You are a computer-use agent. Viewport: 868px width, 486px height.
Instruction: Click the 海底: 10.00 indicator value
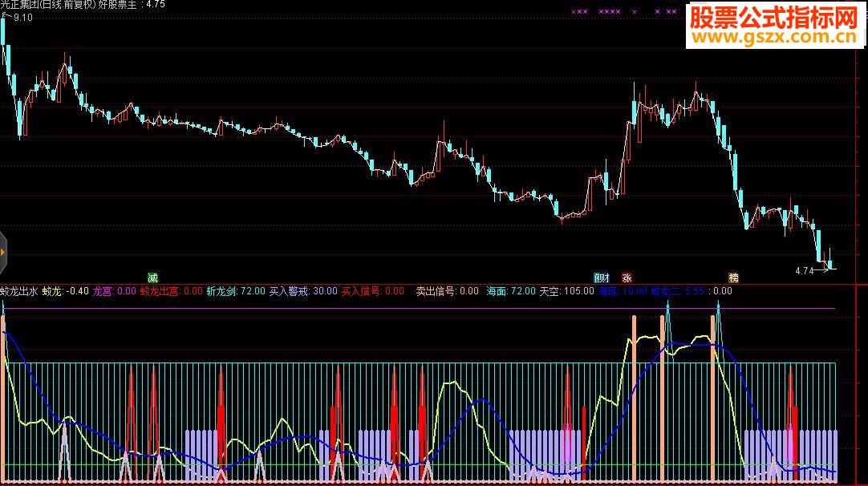pyautogui.click(x=623, y=291)
